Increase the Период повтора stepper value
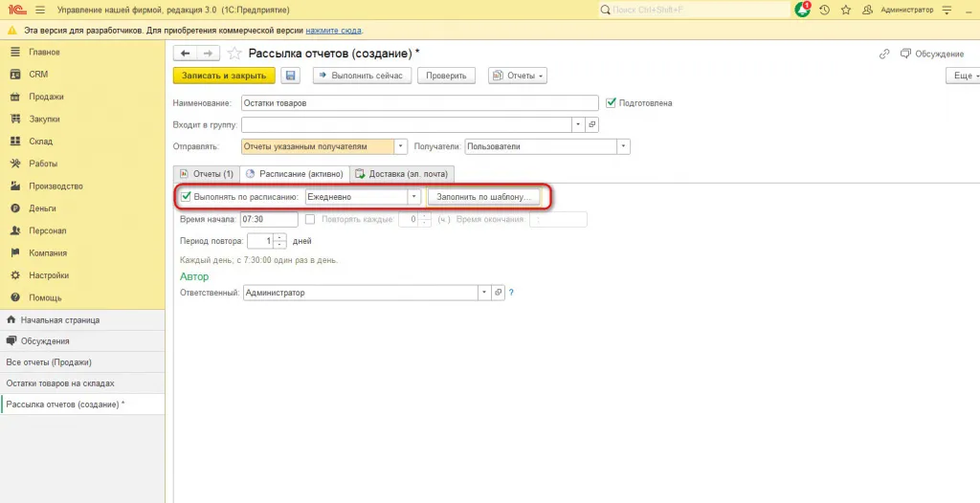The height and width of the screenshot is (503, 980). click(x=279, y=237)
